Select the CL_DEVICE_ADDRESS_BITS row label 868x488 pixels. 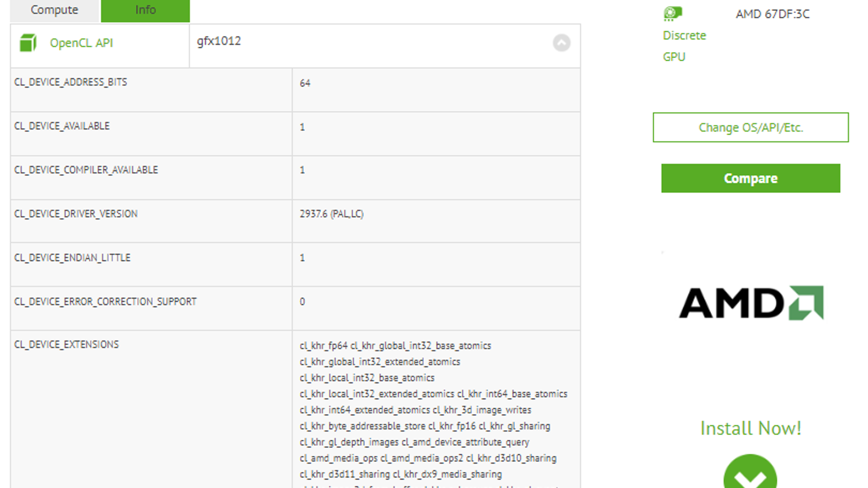point(71,82)
